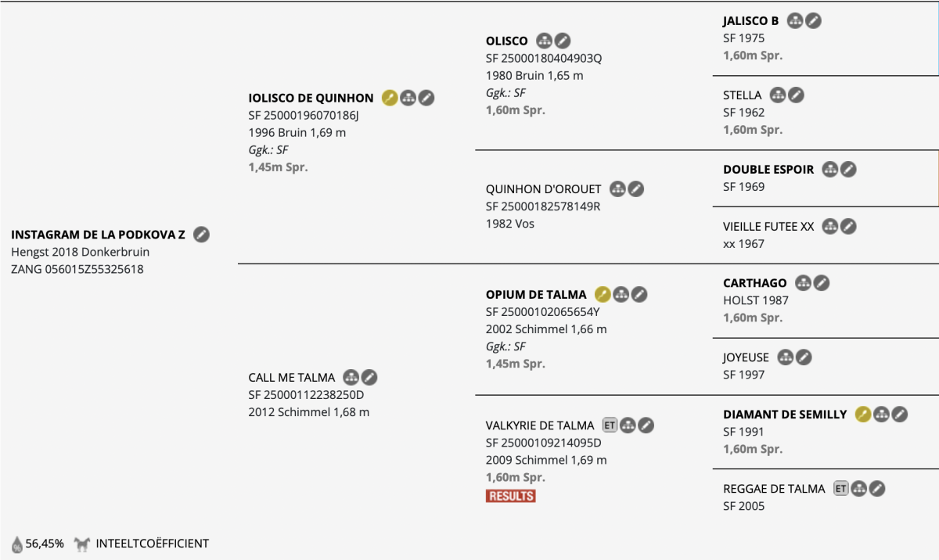Select the IOLISCO DE QUINHON name link
This screenshot has width=939, height=560.
311,98
